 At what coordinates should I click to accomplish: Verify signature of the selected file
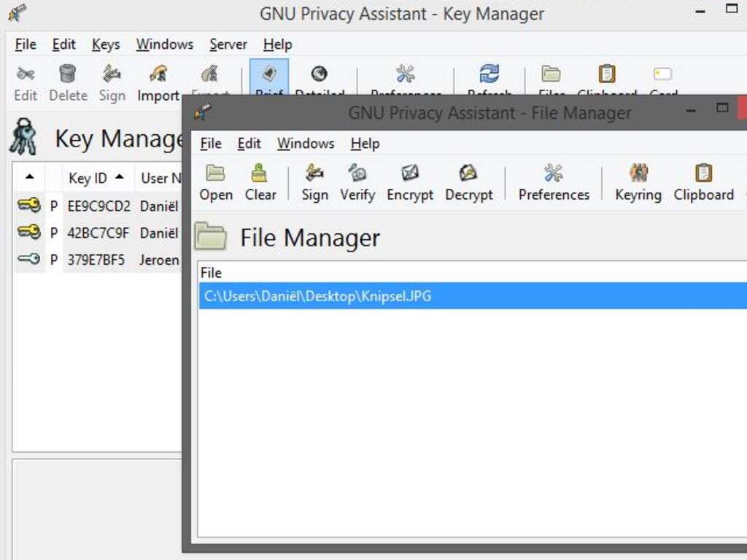click(x=357, y=182)
